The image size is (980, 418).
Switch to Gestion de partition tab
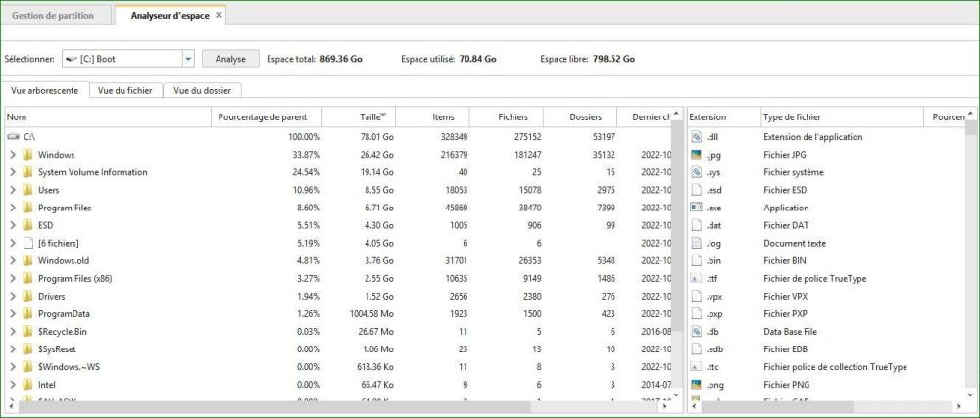click(x=52, y=15)
